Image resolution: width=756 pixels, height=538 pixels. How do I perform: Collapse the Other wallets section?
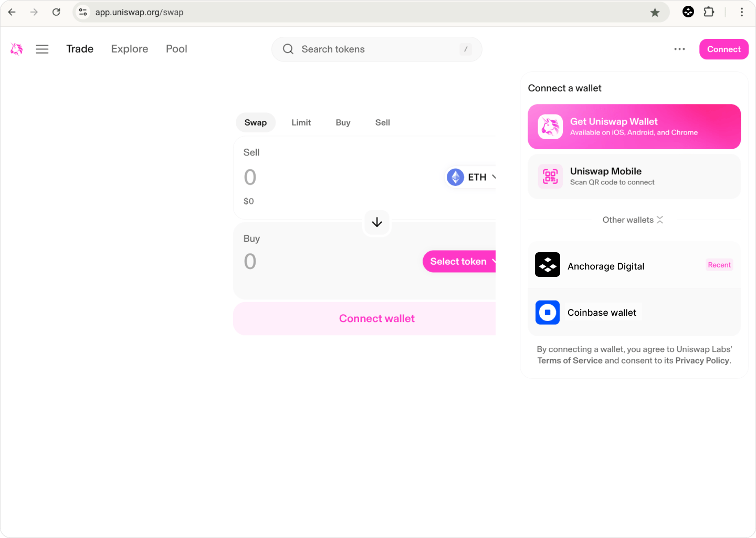[633, 220]
